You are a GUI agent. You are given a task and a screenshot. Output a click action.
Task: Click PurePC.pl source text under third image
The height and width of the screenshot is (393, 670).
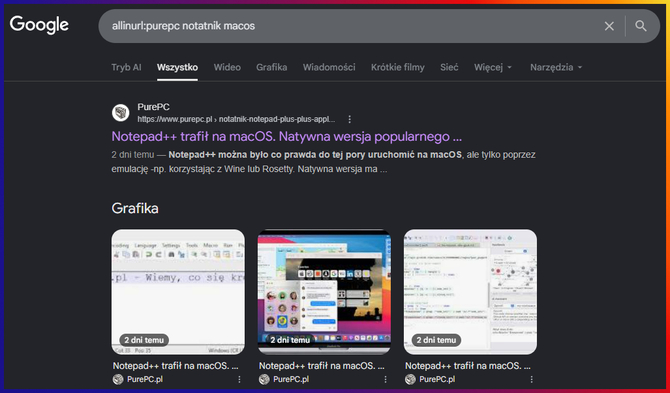437,379
